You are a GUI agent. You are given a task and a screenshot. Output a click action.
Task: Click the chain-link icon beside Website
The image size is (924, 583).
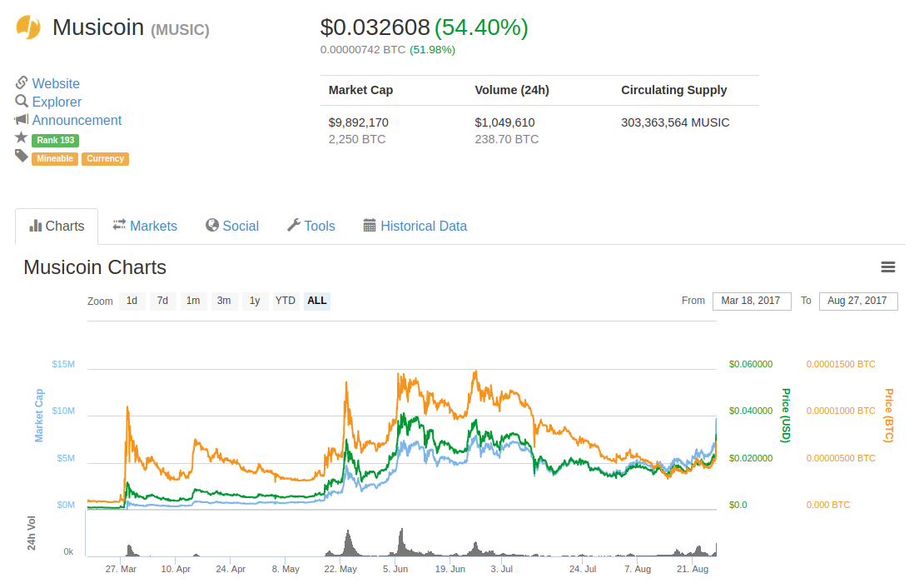click(22, 82)
